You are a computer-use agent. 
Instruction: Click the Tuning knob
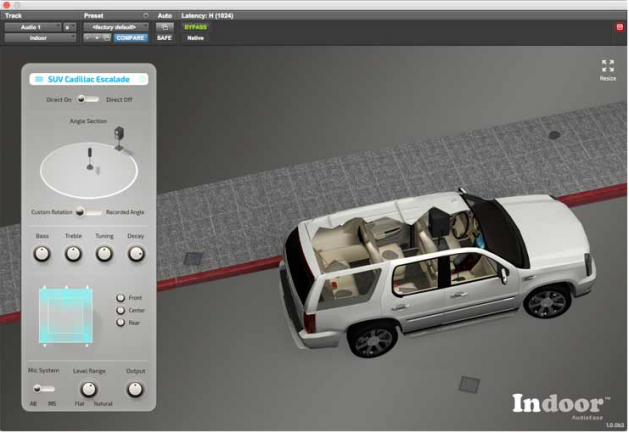(104, 254)
